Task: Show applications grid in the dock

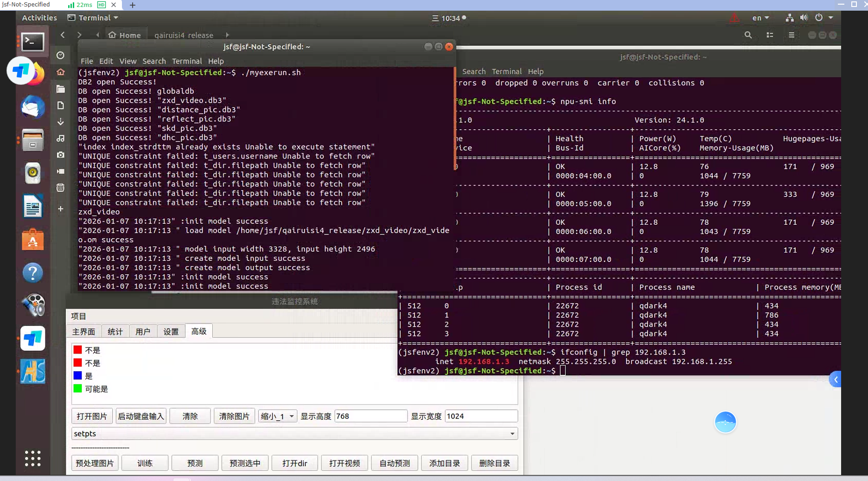Action: tap(32, 458)
